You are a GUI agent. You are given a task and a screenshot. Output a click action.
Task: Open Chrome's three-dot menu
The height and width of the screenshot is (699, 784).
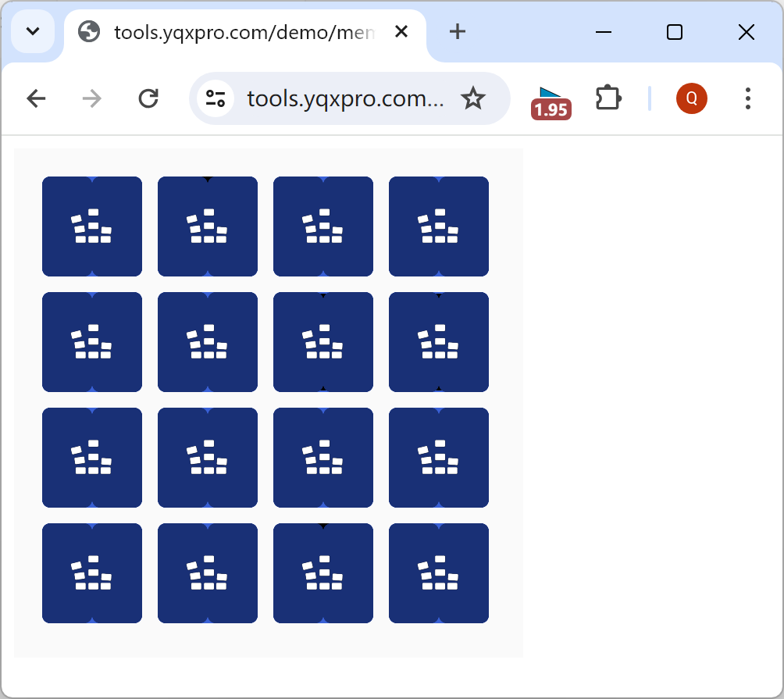pos(748,98)
